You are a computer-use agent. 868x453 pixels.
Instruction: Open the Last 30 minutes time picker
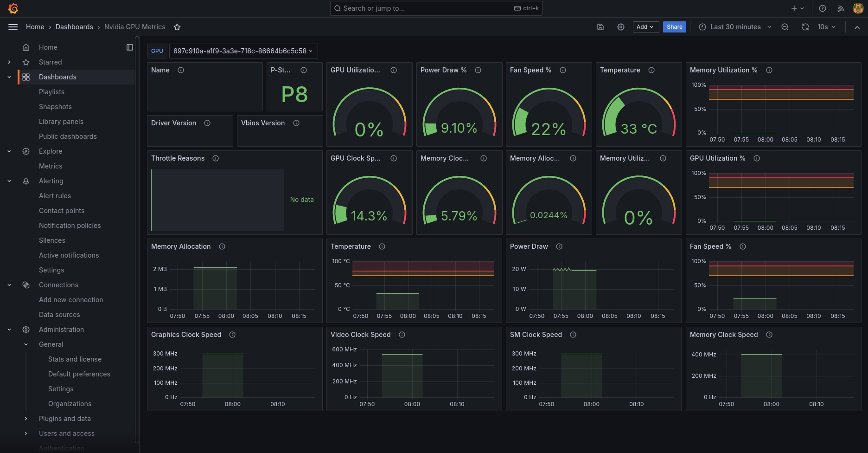[x=734, y=27]
